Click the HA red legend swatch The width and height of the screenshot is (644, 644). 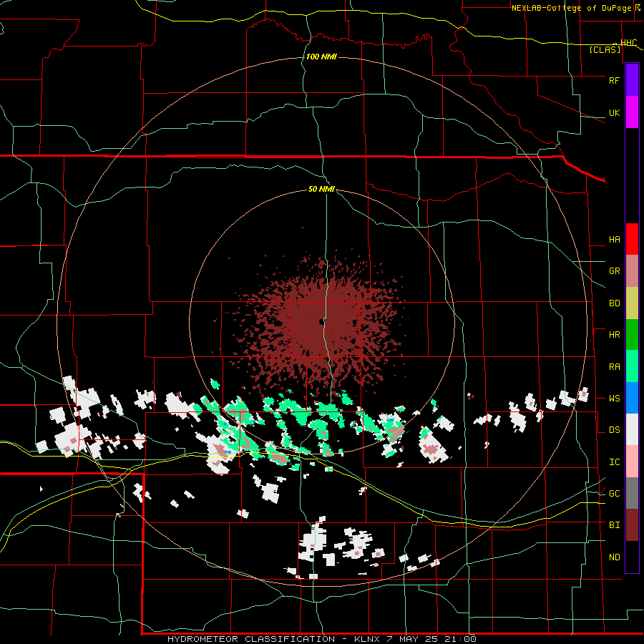(632, 239)
